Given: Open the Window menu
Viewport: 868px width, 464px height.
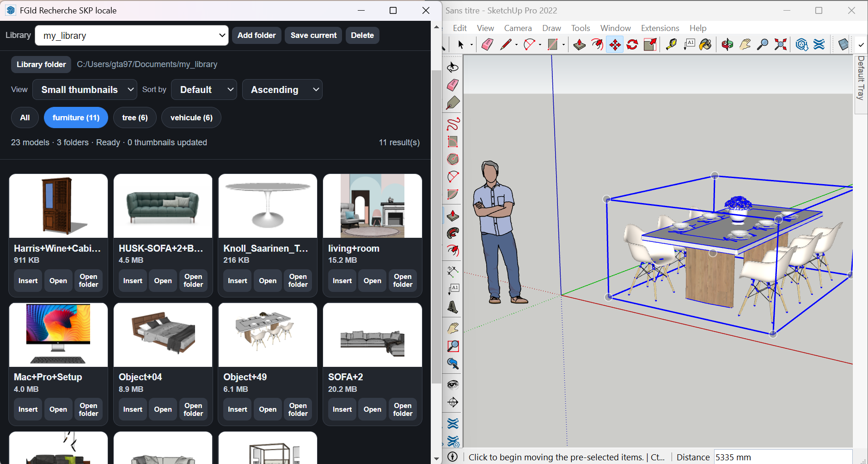Looking at the screenshot, I should (615, 28).
